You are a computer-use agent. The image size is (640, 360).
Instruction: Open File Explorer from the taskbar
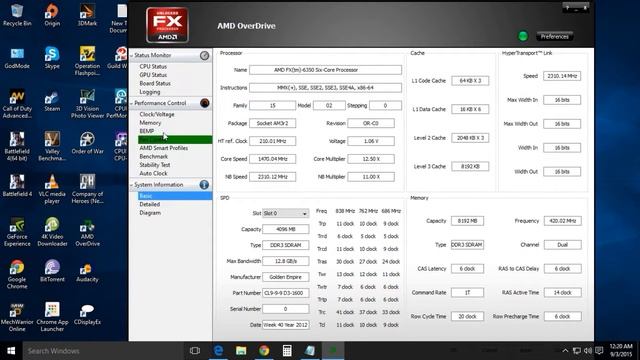click(x=241, y=351)
